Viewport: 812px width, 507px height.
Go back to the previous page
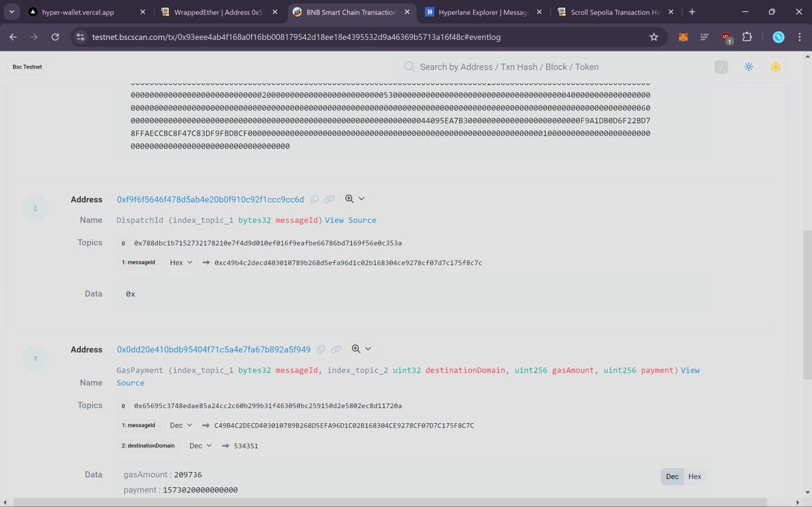click(x=13, y=37)
